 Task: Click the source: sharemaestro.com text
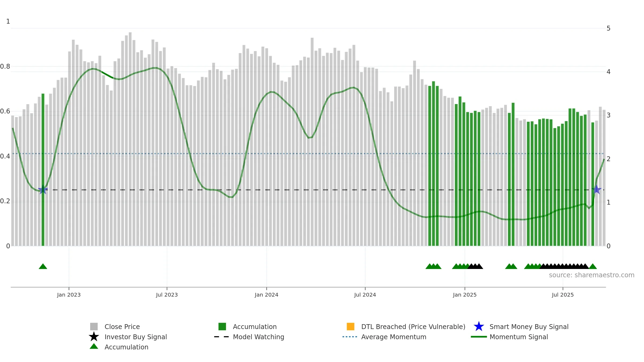coord(592,275)
